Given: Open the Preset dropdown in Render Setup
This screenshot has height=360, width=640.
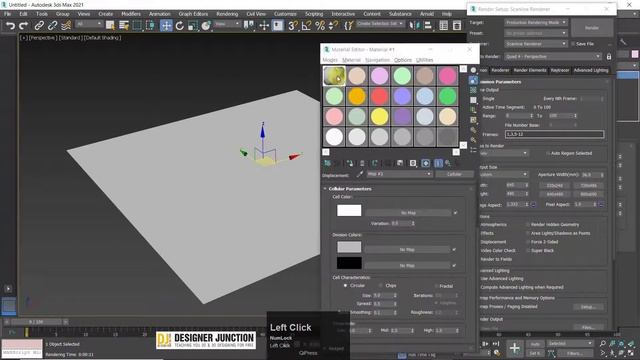Looking at the screenshot, I should pos(536,33).
